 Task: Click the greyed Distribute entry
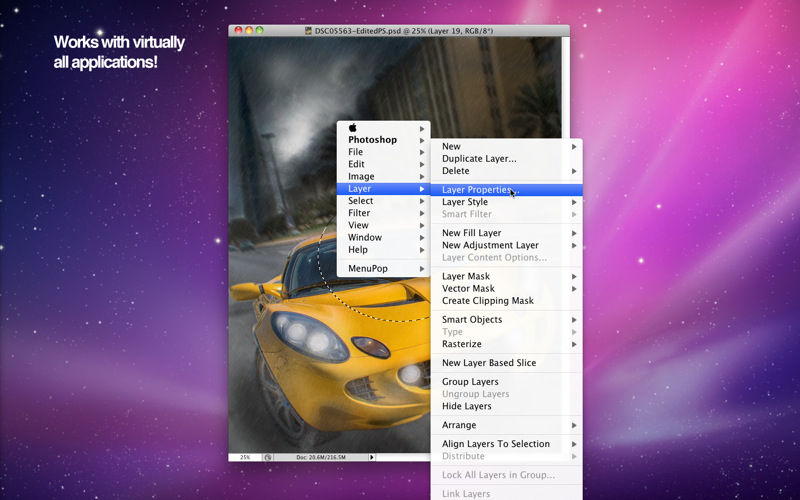click(507, 457)
